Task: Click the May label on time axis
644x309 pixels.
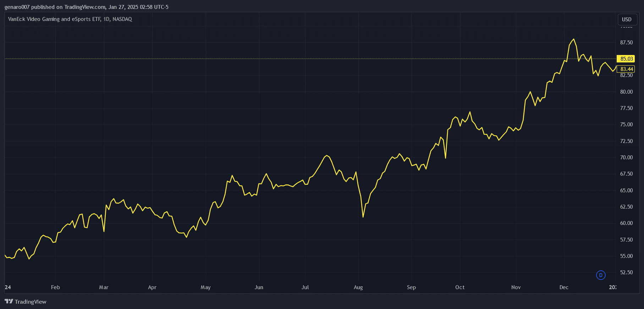Action: click(205, 287)
